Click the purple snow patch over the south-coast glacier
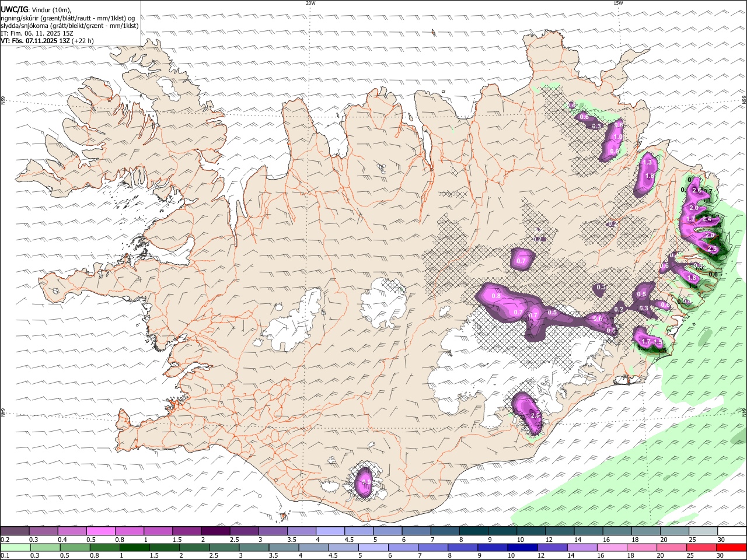 [x=364, y=484]
